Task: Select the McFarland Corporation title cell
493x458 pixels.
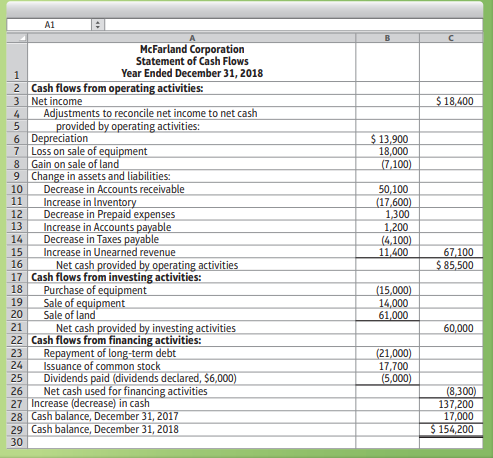Action: [192, 62]
